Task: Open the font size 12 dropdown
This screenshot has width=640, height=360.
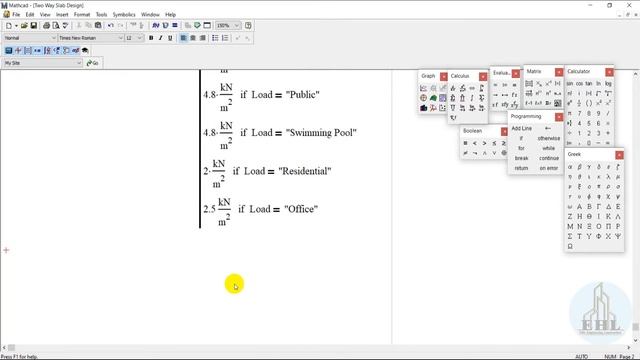Action: pos(140,38)
